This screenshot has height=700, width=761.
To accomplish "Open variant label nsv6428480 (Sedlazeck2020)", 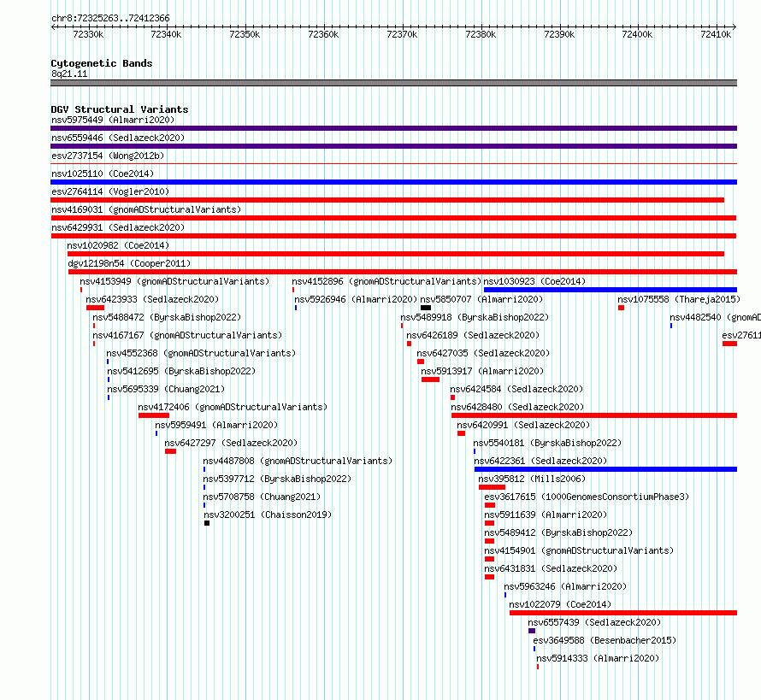I will 517,407.
